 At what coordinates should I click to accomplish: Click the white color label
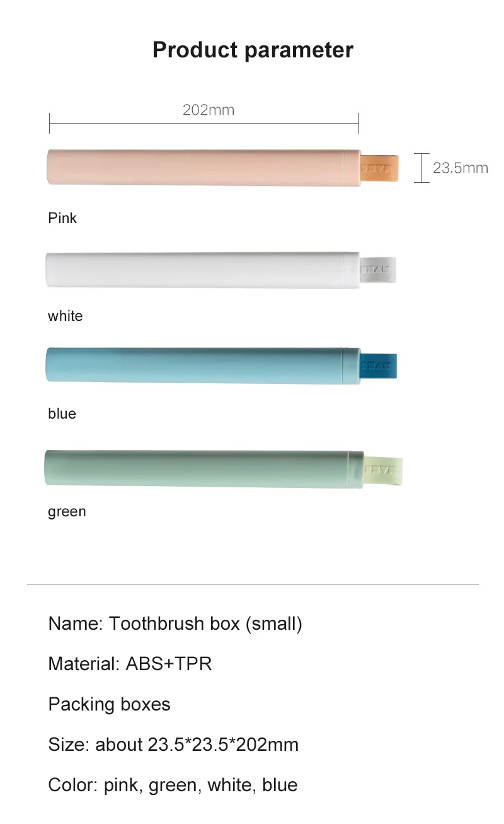(x=65, y=316)
